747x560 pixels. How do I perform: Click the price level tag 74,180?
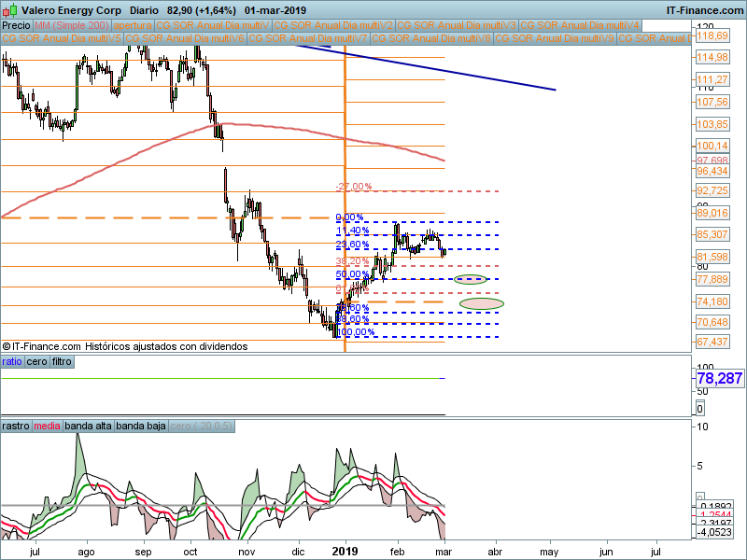[x=712, y=301]
